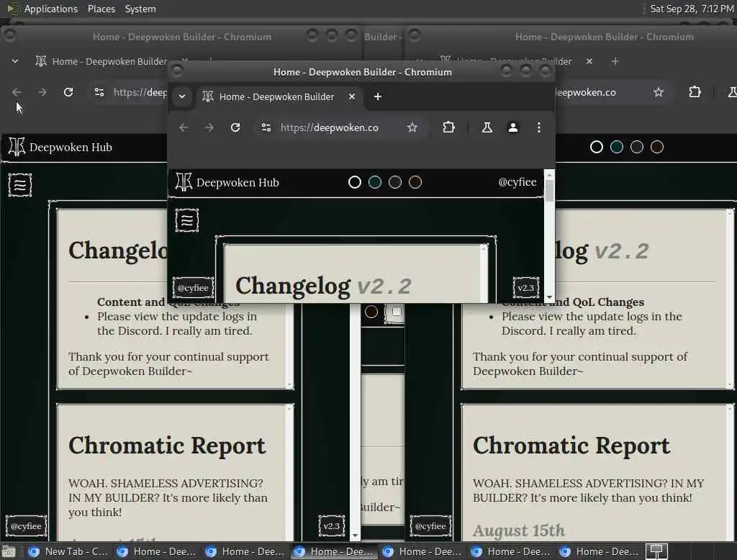Click the workspace switcher icon on the taskbar
The width and height of the screenshot is (737, 560).
[656, 551]
